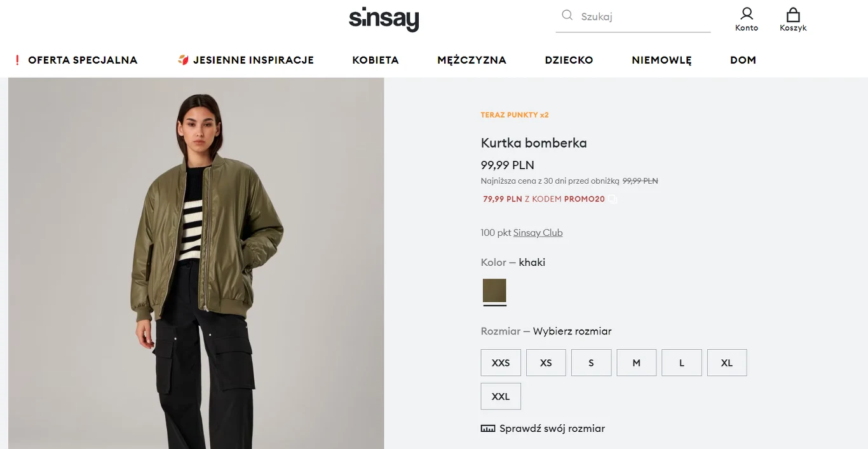Open the Konto account icon
Image resolution: width=868 pixels, height=449 pixels.
[x=747, y=14]
